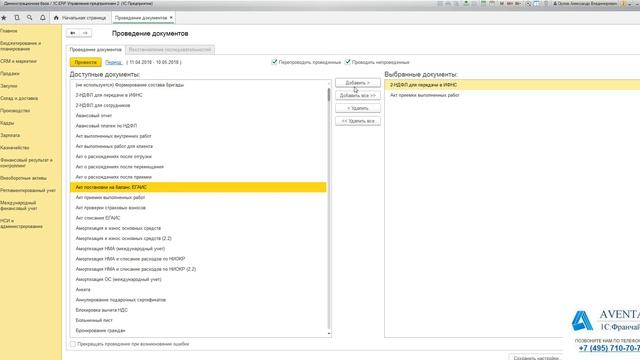Open Производство section
This screenshot has height=360, width=640.
point(15,111)
